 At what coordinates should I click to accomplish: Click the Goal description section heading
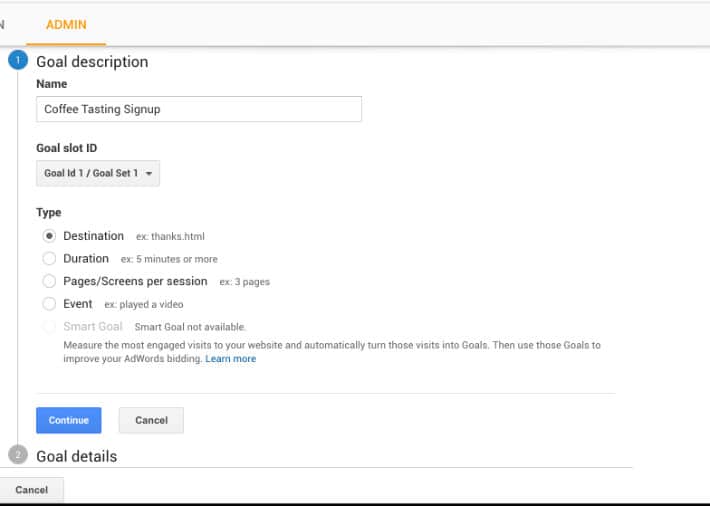[x=92, y=61]
